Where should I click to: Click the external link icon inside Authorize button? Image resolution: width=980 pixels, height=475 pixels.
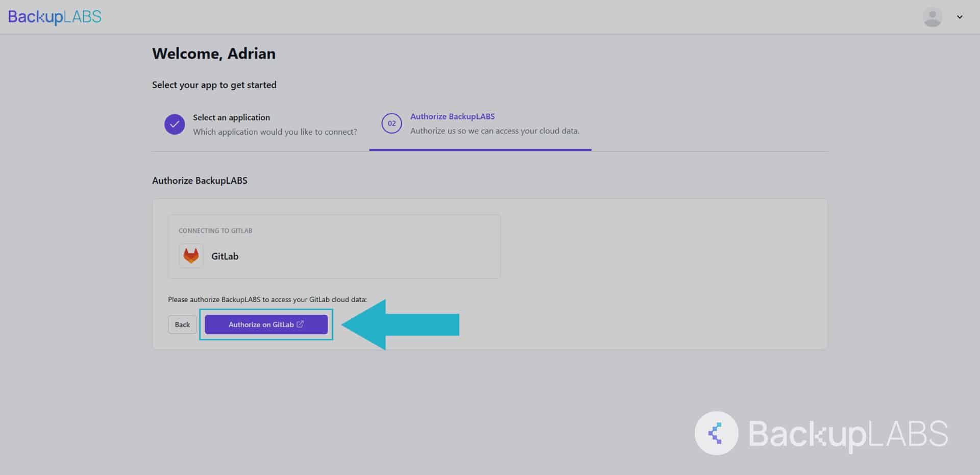point(300,324)
